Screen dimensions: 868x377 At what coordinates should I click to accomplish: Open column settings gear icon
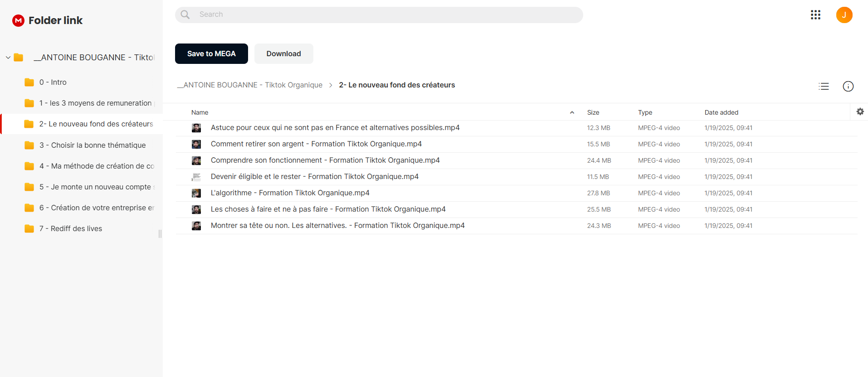(860, 111)
